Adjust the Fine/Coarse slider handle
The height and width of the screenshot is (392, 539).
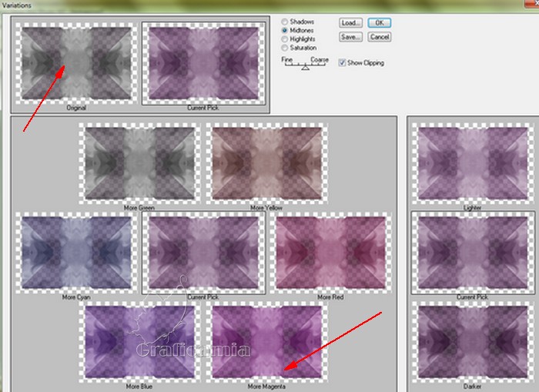click(x=305, y=68)
